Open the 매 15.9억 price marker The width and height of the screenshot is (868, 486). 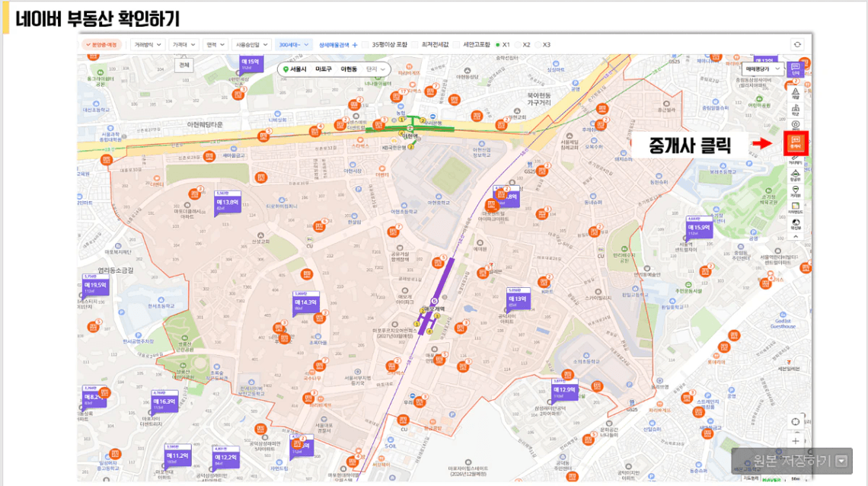click(x=699, y=227)
